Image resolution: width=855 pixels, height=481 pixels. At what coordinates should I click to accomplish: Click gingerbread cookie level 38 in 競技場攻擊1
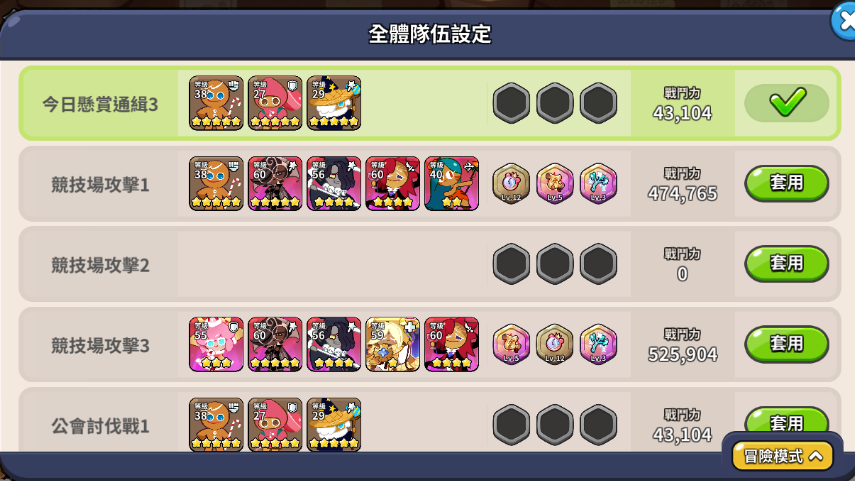click(x=216, y=184)
